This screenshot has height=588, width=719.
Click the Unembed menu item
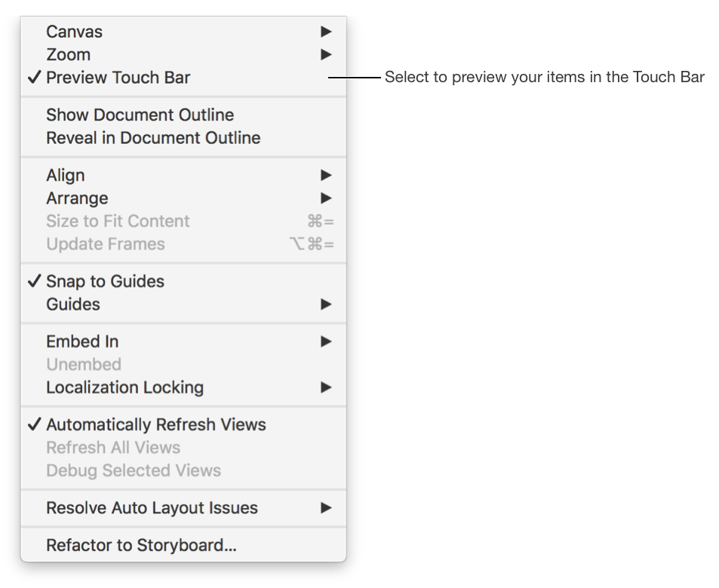pyautogui.click(x=84, y=365)
